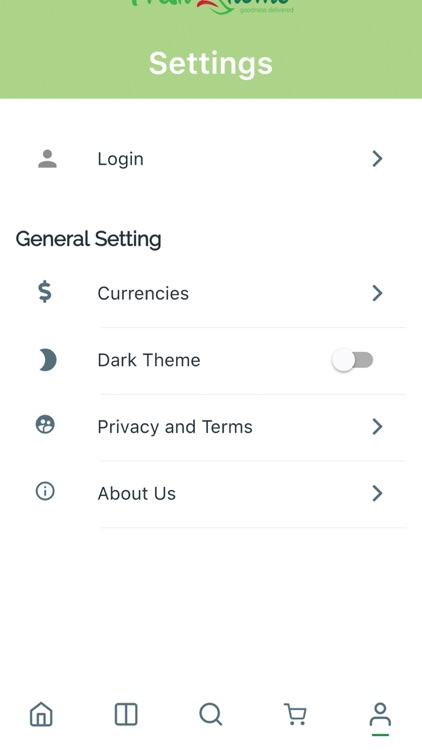Click the person icon beside Login
This screenshot has height=750, width=422.
pyautogui.click(x=47, y=159)
